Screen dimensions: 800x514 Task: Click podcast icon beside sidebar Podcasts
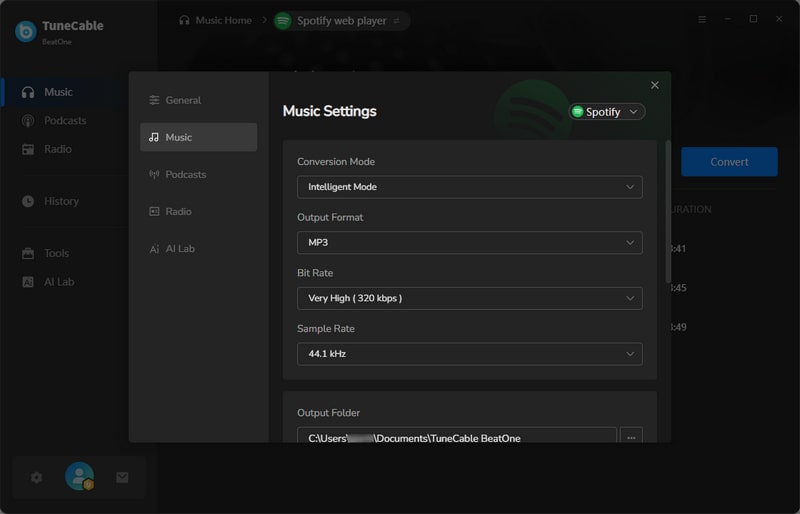(x=28, y=120)
